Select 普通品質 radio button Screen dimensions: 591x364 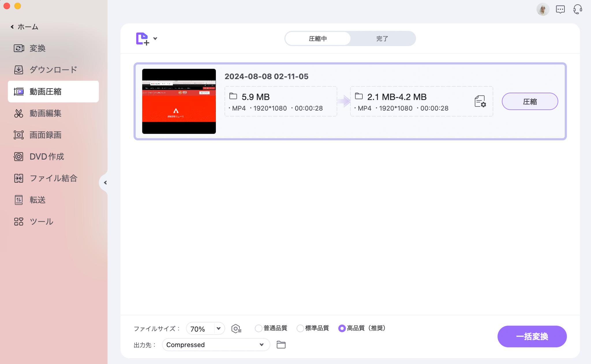[x=259, y=328]
